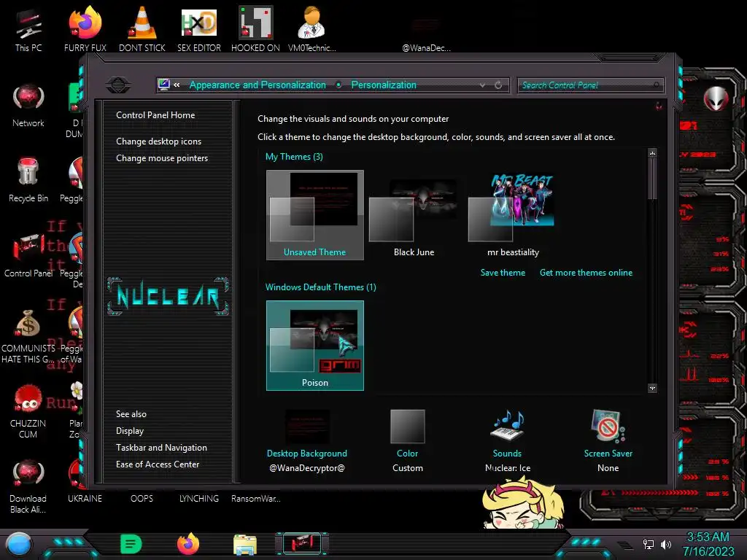Open Ease of Access Center link
747x560 pixels.
point(158,464)
